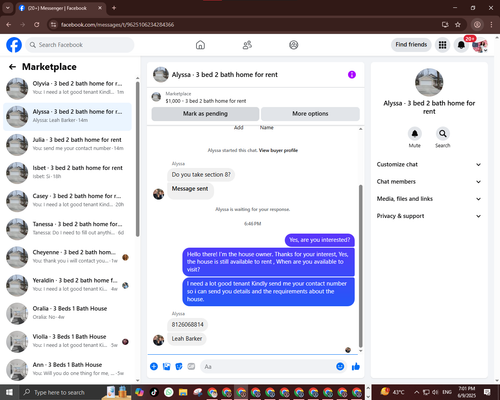
Task: Open the emoji picker in message box
Action: pyautogui.click(x=340, y=367)
